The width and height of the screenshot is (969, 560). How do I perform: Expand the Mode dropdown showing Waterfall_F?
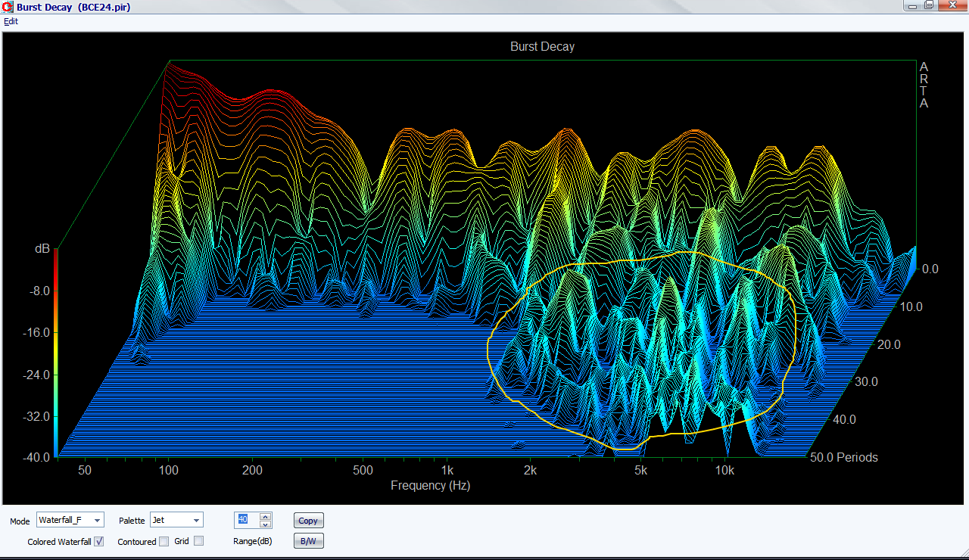click(97, 521)
